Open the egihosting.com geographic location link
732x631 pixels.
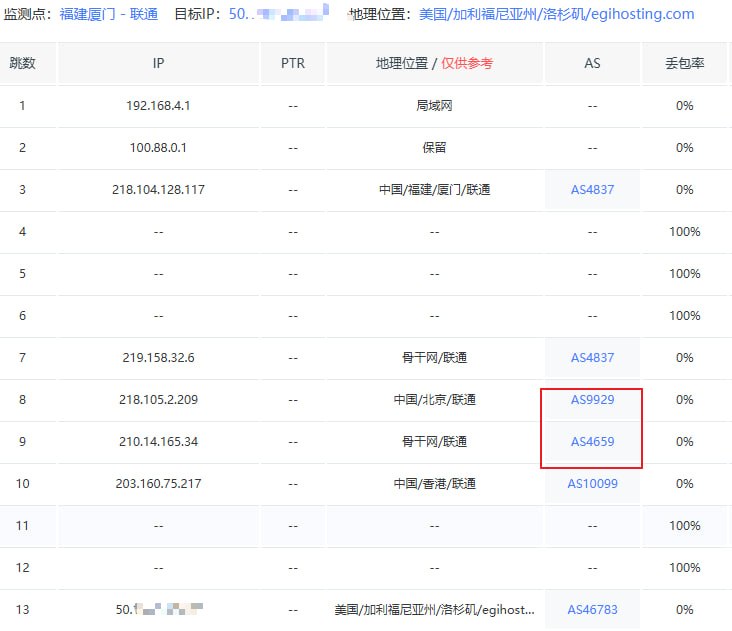[556, 14]
